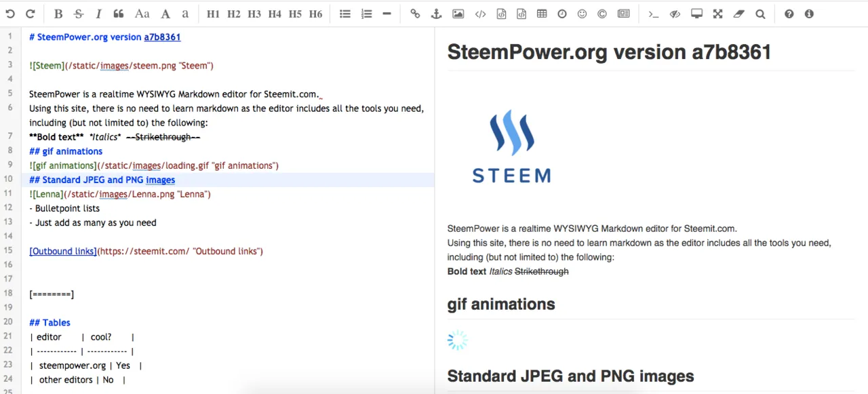Open search with the magnifying glass icon
868x394 pixels.
[760, 14]
